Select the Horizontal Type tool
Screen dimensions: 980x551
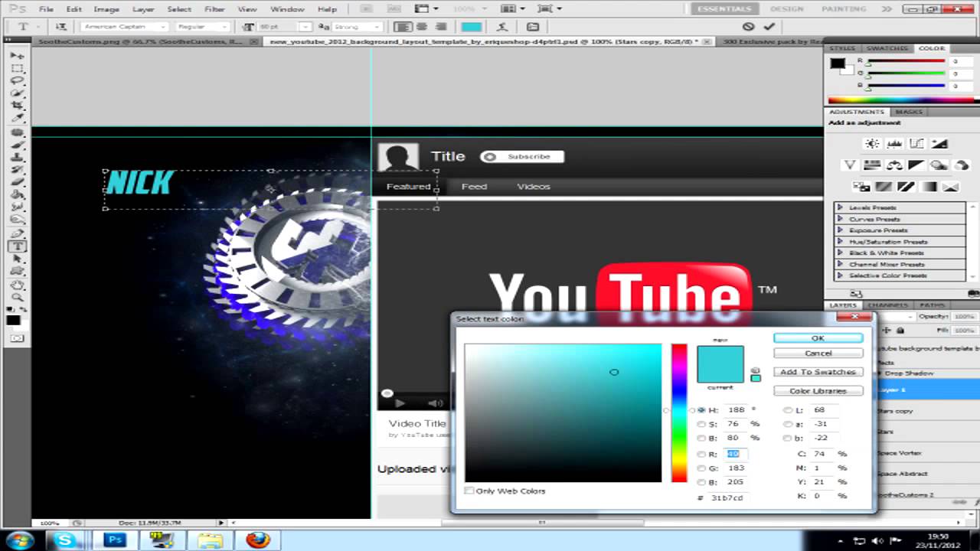coord(17,246)
